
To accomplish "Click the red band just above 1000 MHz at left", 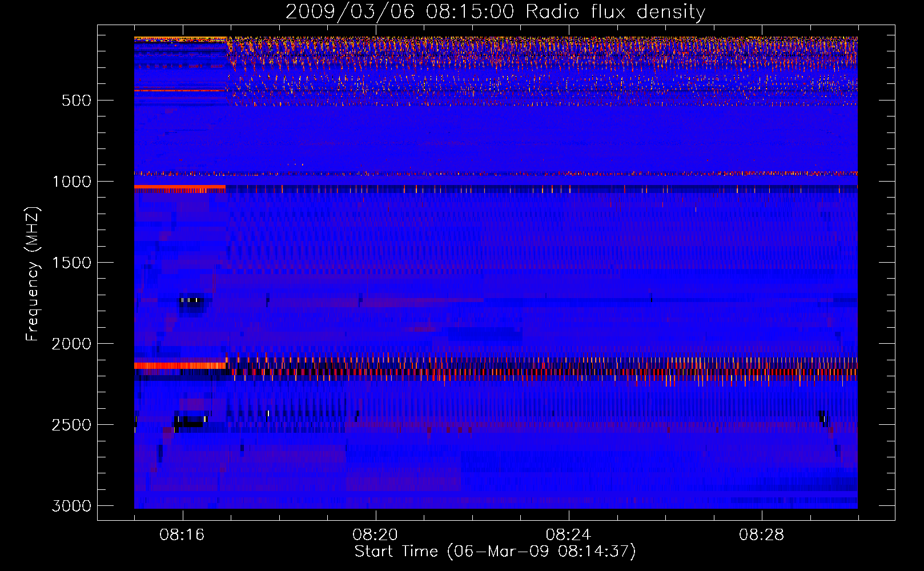I will coord(180,187).
